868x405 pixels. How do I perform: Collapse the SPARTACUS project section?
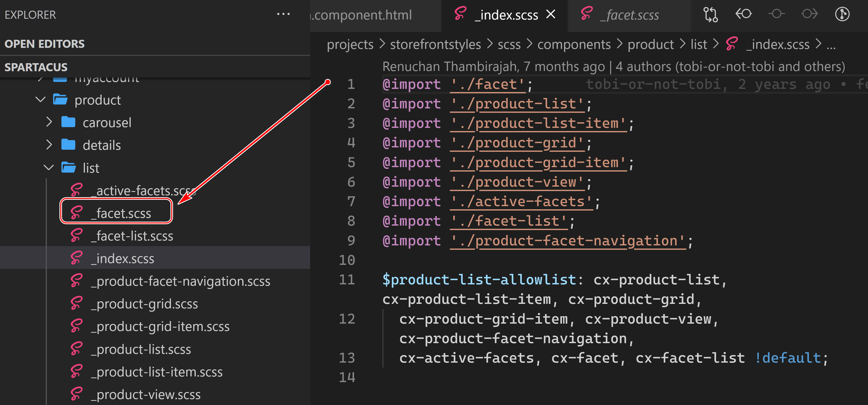tap(36, 67)
